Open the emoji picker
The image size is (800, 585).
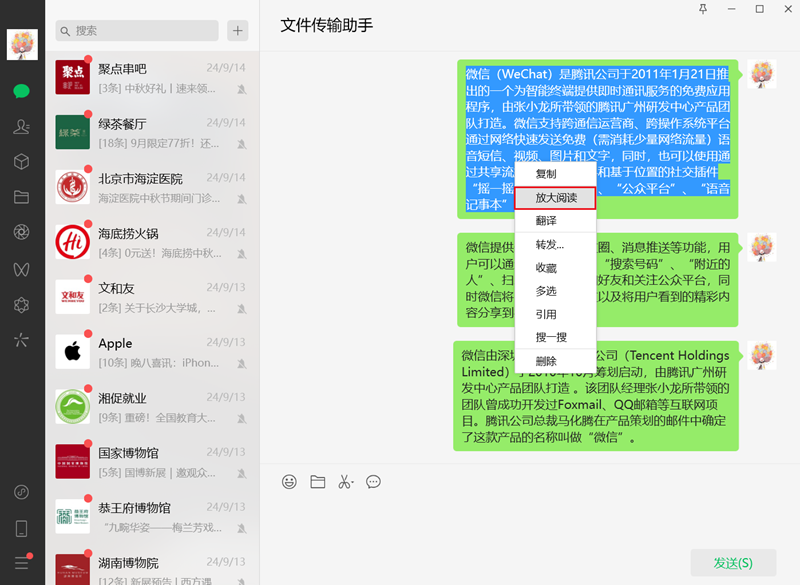289,481
